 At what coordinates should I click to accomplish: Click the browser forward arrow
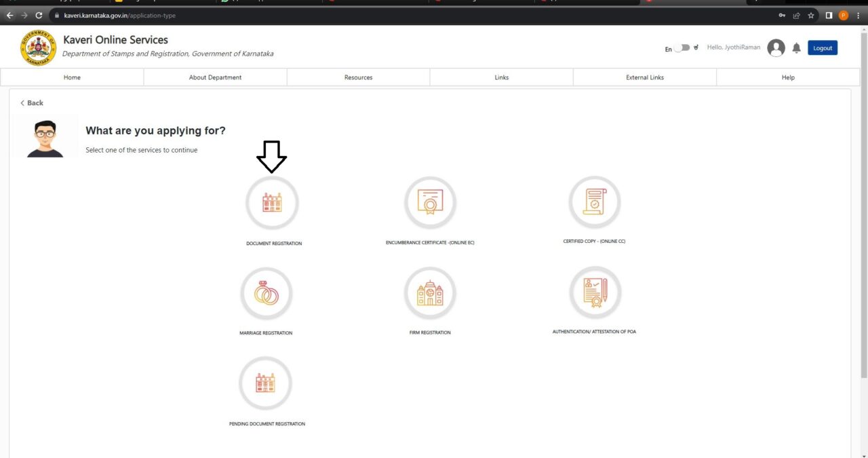point(24,15)
